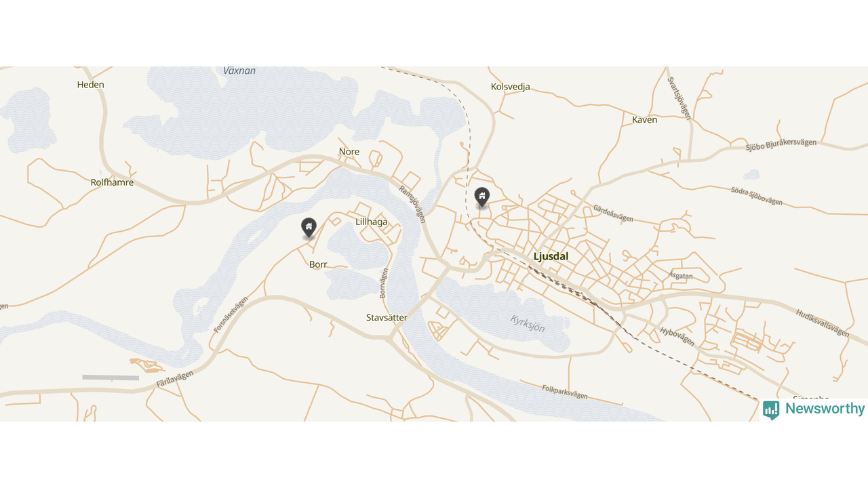
Task: Click the Hudiksvallsvägen road label
Action: [823, 323]
